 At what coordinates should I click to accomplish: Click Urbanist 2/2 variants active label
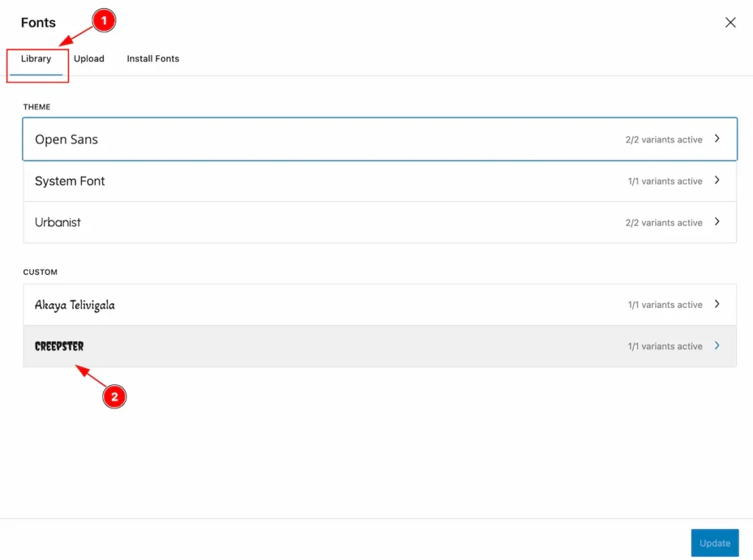(x=664, y=223)
